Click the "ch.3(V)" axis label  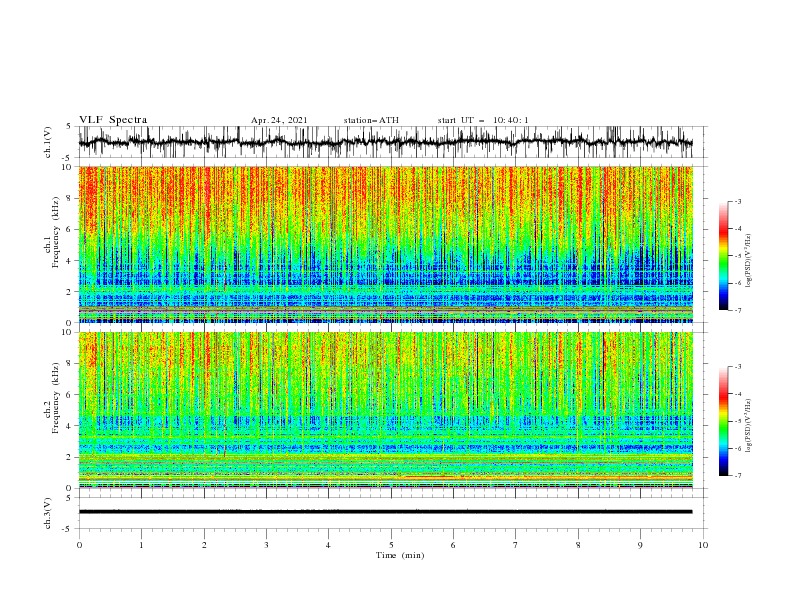pos(48,513)
